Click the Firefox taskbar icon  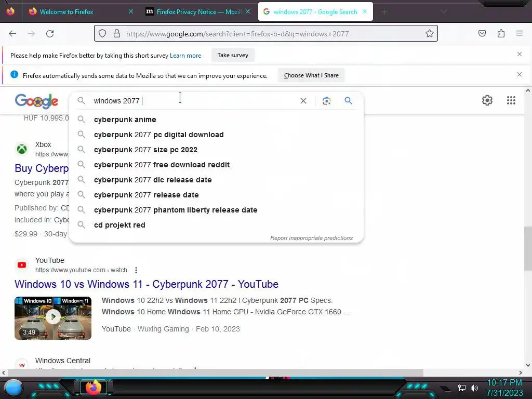(x=94, y=387)
